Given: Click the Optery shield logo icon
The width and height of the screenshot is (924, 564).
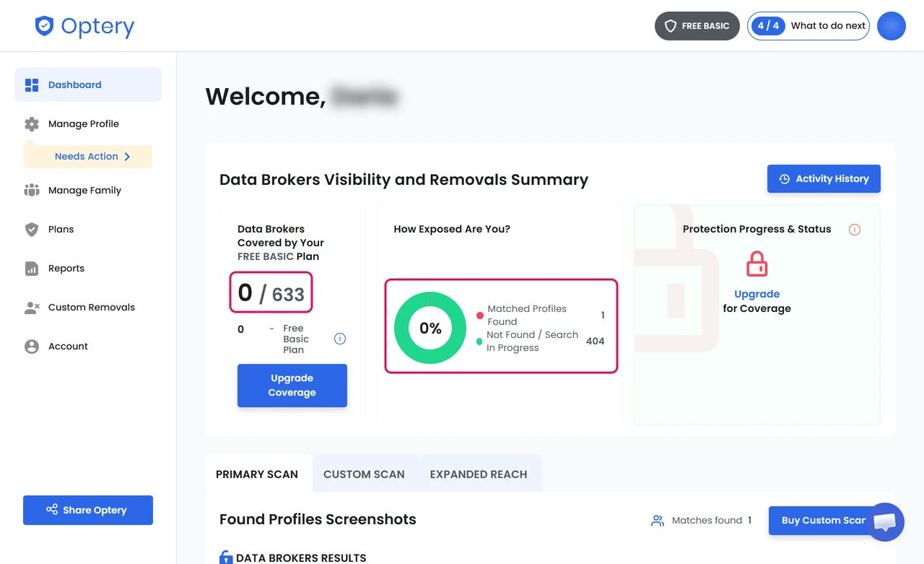Looking at the screenshot, I should 44,26.
